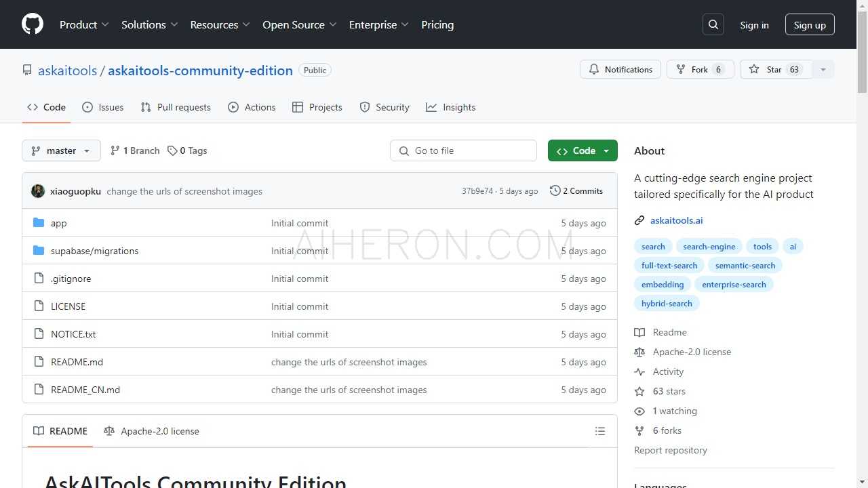Viewport: 868px width, 488px height.
Task: Expand the Enterprise menu
Action: (379, 24)
